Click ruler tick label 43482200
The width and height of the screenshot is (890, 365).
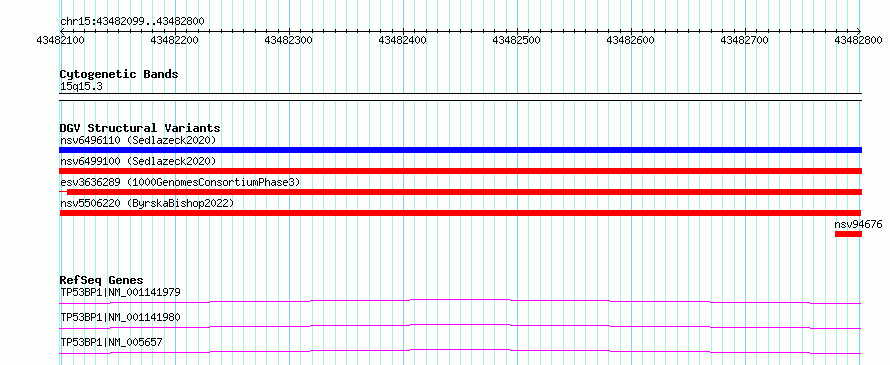(x=175, y=40)
